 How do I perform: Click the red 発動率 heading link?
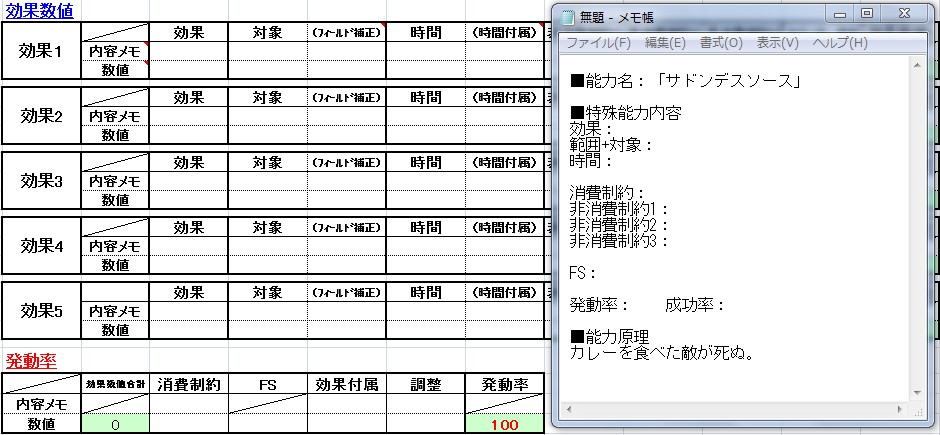tap(30, 361)
